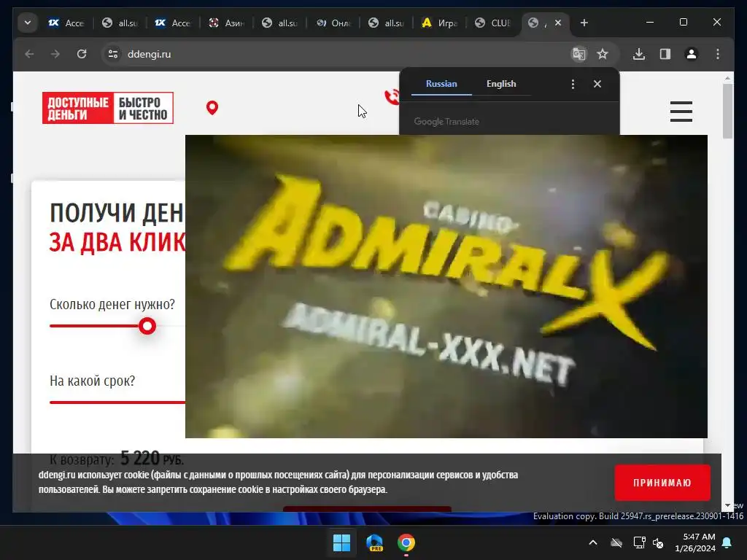Close the active ddengi.ru tab
747x560 pixels.
coord(558,23)
